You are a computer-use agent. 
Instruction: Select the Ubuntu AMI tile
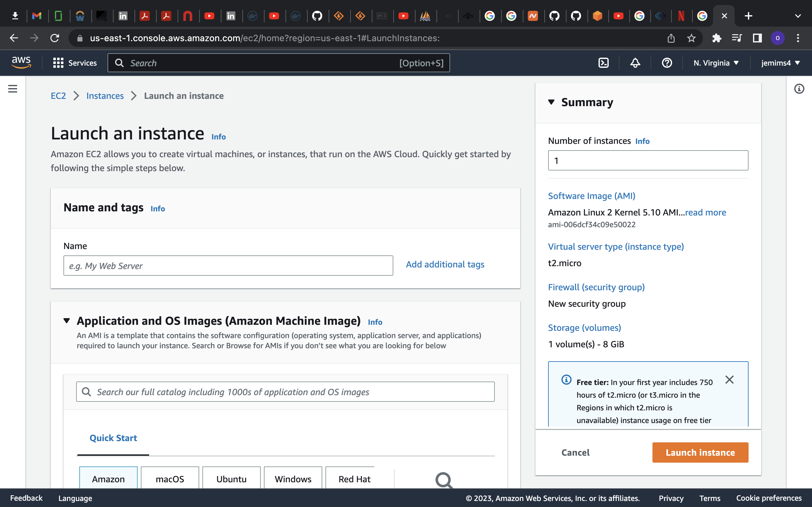coord(231,478)
